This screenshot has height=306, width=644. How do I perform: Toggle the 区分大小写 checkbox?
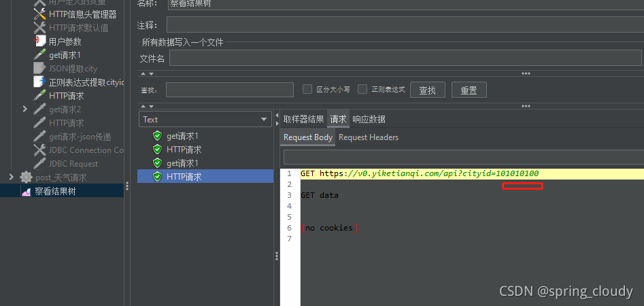click(x=307, y=89)
